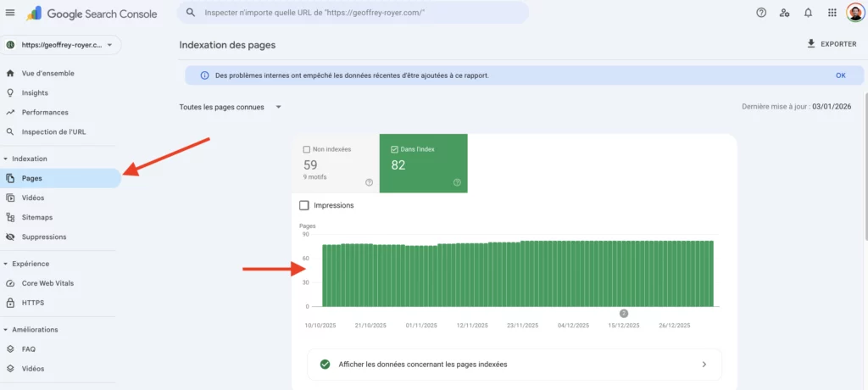The height and width of the screenshot is (390, 868).
Task: Dismiss the info banner with OK
Action: click(x=840, y=75)
